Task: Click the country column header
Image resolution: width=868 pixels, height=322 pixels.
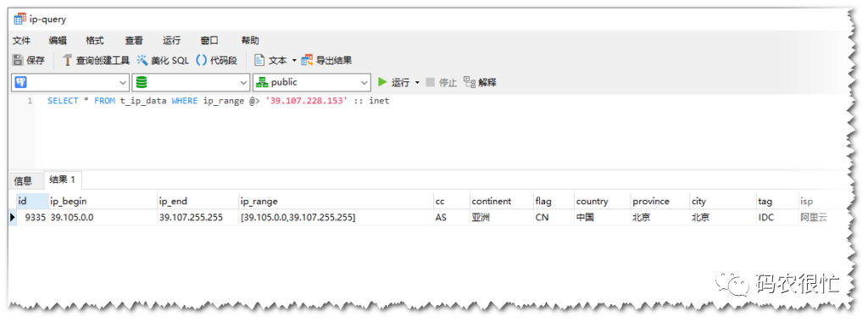Action: click(x=603, y=201)
